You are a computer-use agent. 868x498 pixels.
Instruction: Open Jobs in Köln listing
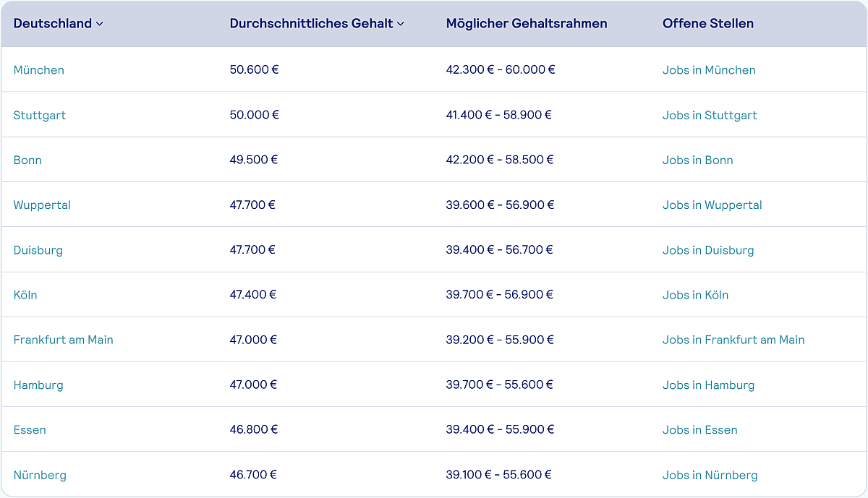tap(696, 295)
